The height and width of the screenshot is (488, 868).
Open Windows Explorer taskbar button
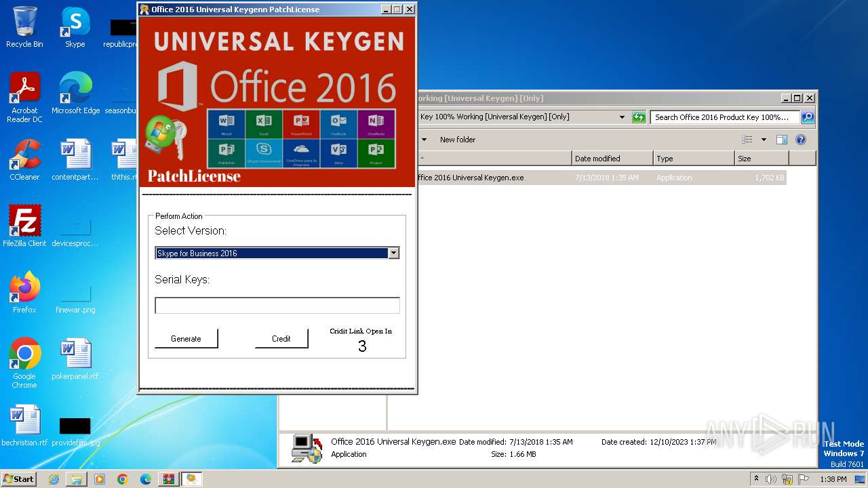coord(77,479)
